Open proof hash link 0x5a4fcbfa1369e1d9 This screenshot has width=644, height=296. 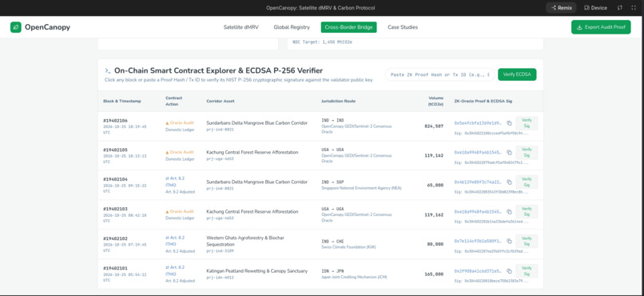pyautogui.click(x=478, y=123)
